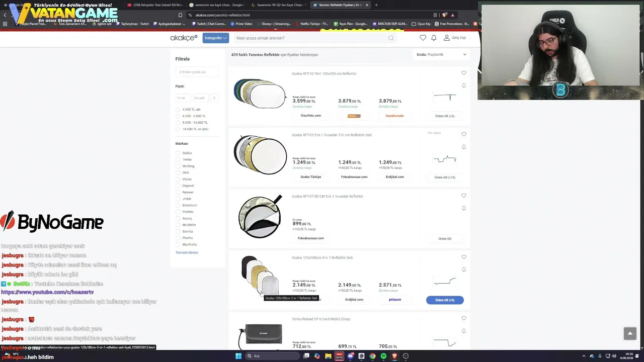Check the Profoto brand filter
The height and width of the screenshot is (362, 644).
178,212
